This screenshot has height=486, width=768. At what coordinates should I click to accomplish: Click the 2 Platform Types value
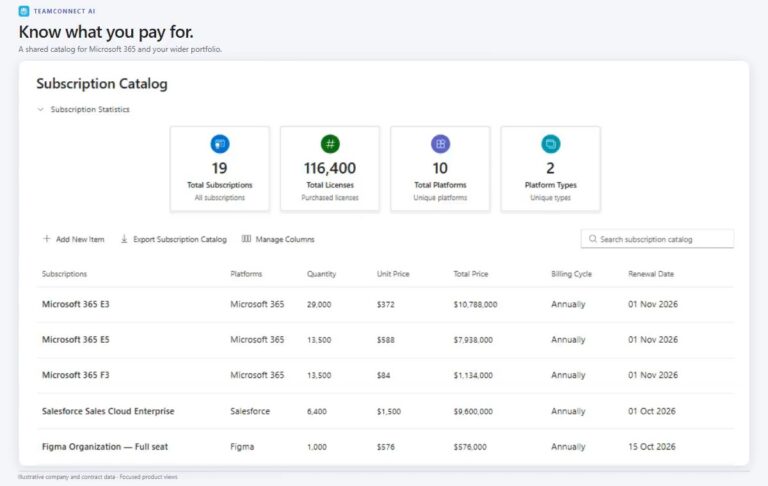click(x=550, y=168)
